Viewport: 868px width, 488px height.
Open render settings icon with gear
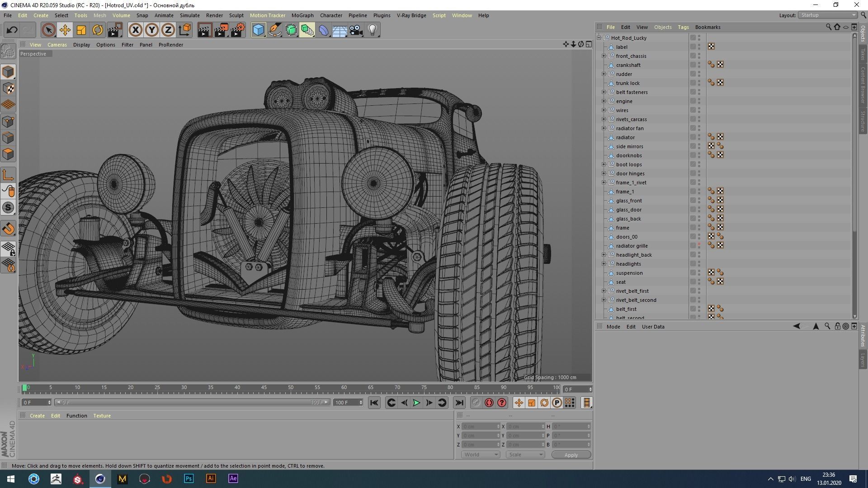coord(237,30)
